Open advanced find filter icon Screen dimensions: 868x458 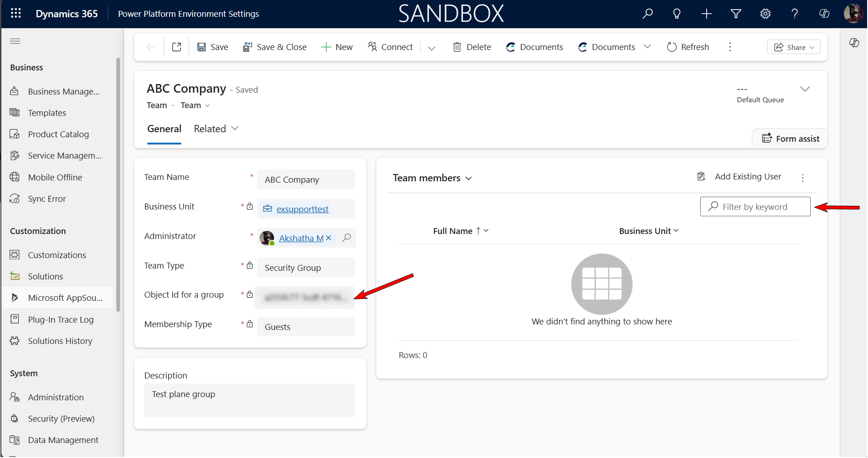coord(736,14)
